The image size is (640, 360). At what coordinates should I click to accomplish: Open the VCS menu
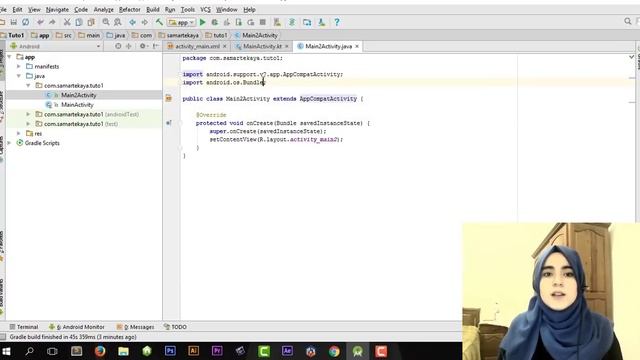click(205, 9)
